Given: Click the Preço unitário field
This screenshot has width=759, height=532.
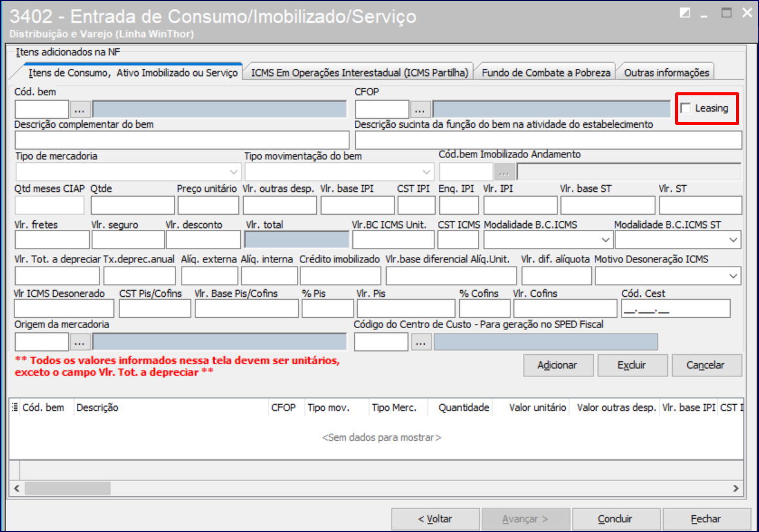Looking at the screenshot, I should tap(209, 205).
